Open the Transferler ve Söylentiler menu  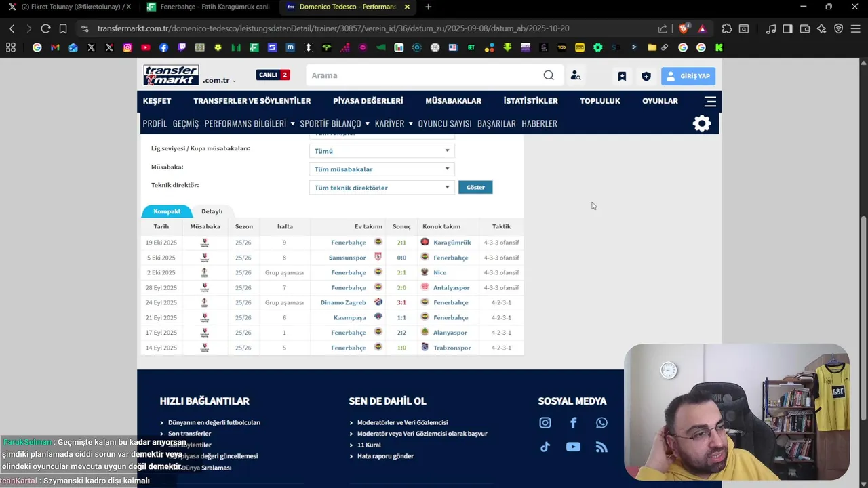(x=252, y=101)
